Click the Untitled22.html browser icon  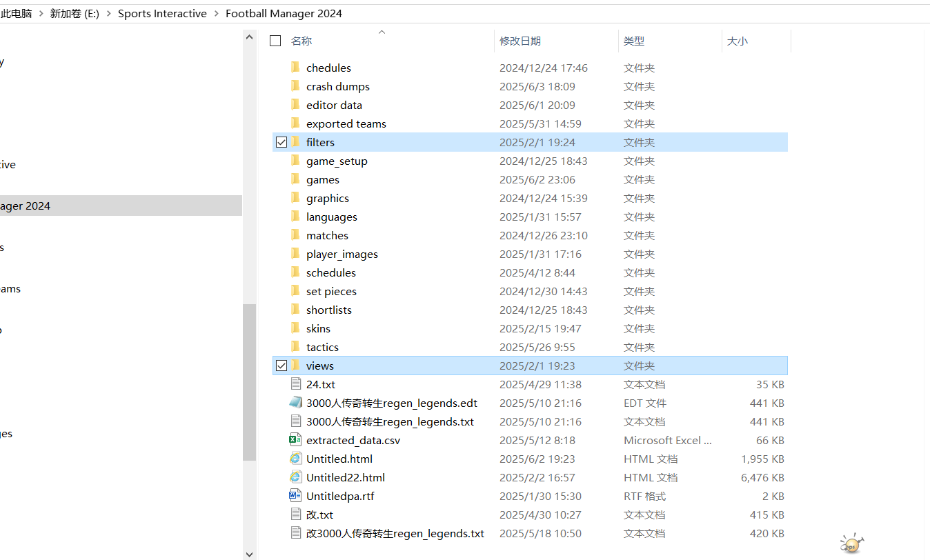coord(295,477)
